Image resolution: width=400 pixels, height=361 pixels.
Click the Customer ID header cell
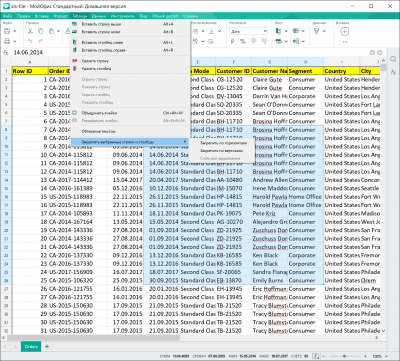233,71
